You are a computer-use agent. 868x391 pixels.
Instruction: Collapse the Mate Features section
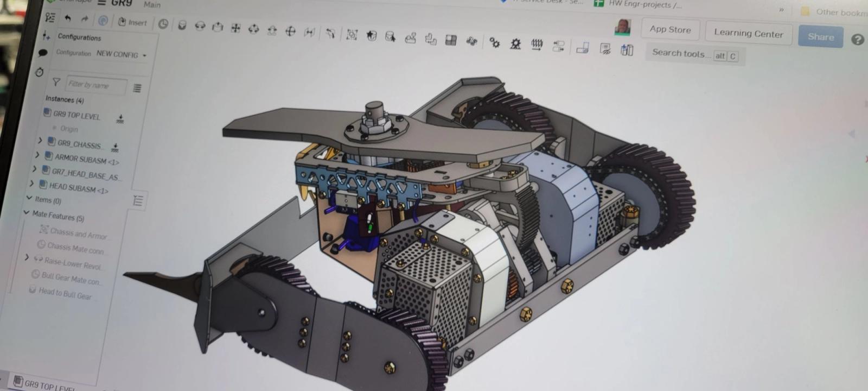(26, 213)
